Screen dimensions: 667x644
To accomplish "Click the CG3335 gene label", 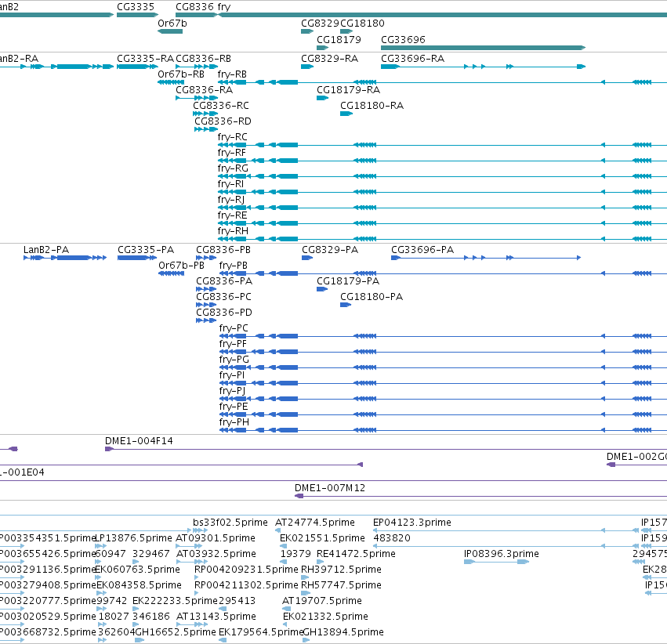I will [136, 7].
